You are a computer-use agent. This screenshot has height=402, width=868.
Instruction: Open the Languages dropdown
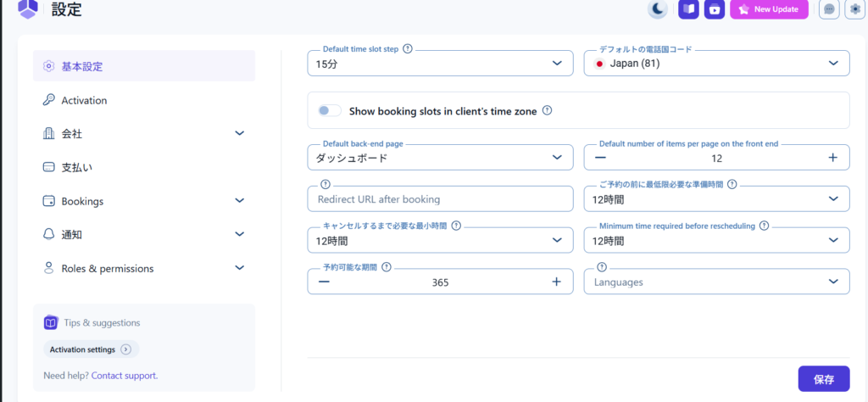[x=716, y=282]
